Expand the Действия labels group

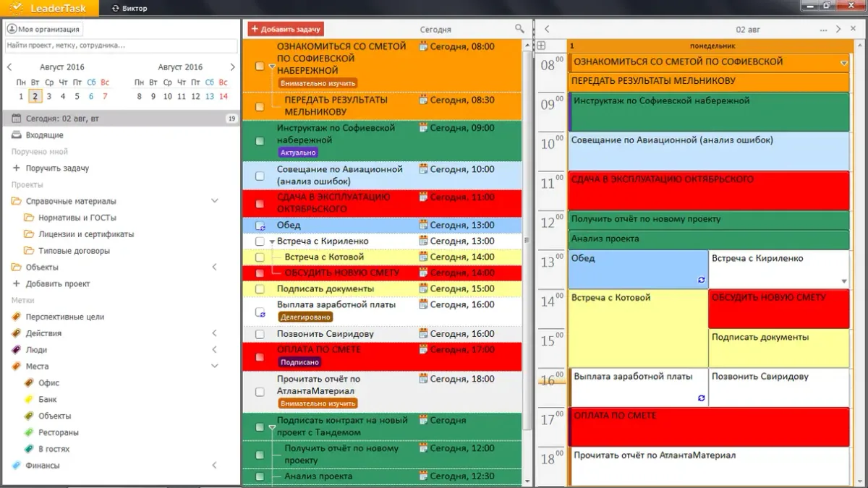[214, 333]
